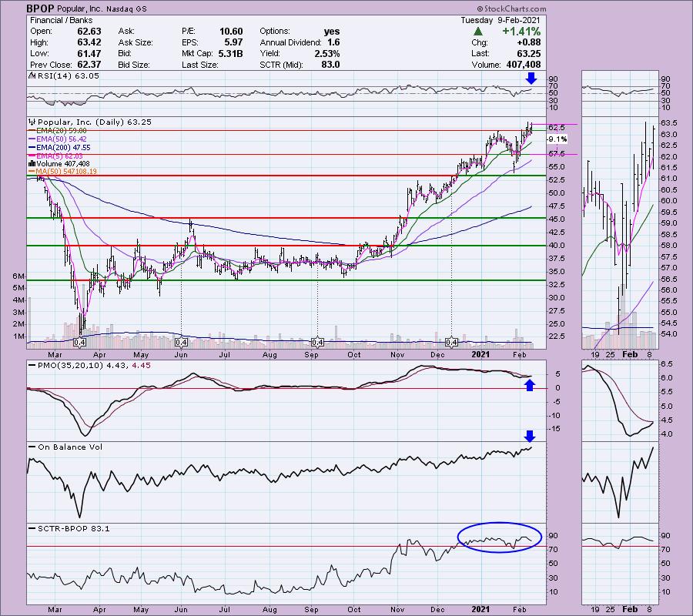The image size is (693, 616).
Task: Click the 6M volume axis label
Action: click(18, 276)
